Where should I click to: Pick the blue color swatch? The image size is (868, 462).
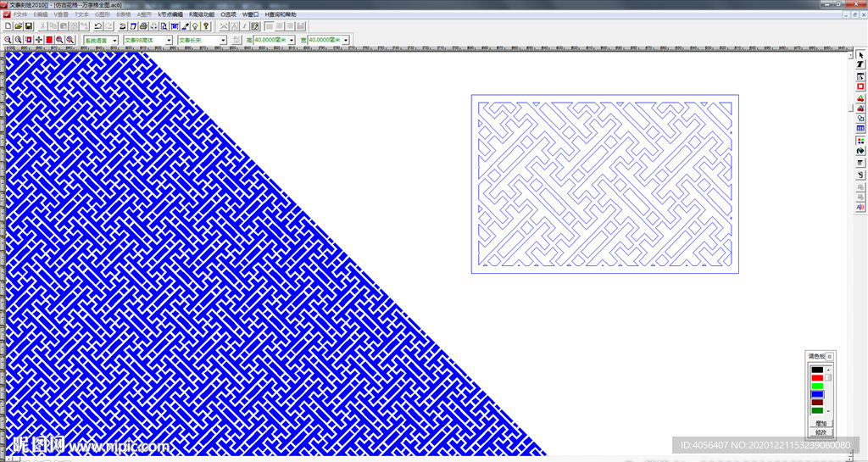coord(817,394)
